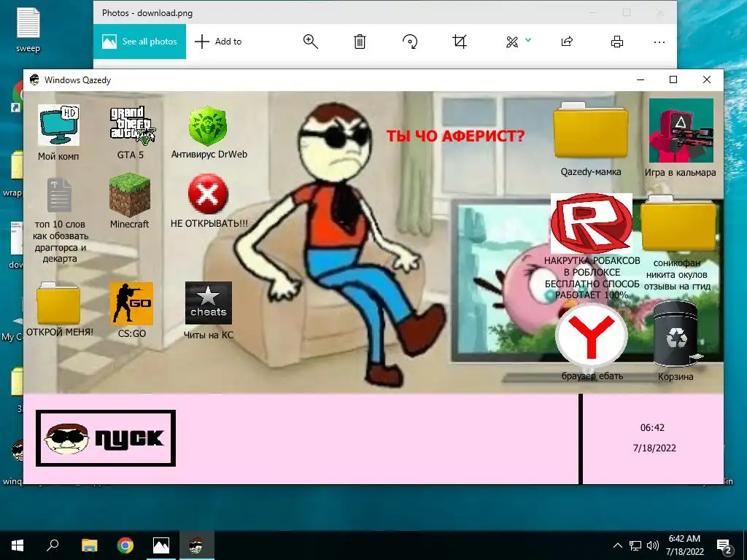Open the See more ellipsis menu in Photos
Image resolution: width=747 pixels, height=560 pixels.
click(659, 42)
